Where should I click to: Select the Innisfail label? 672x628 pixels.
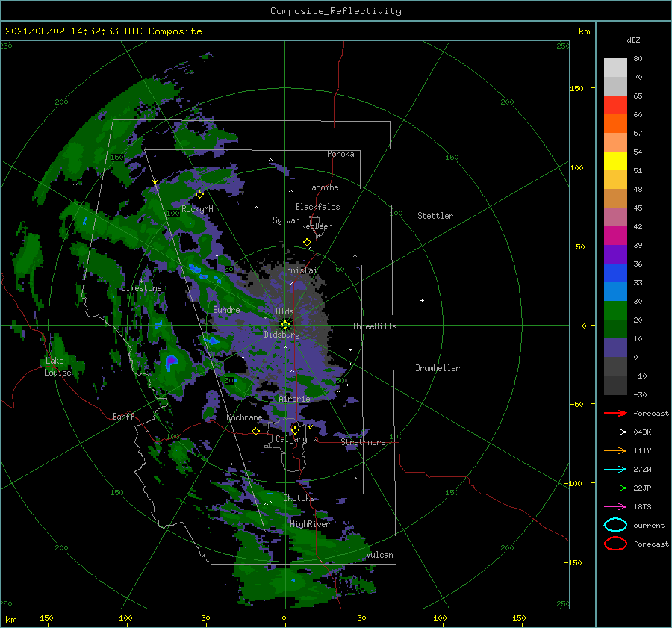302,270
